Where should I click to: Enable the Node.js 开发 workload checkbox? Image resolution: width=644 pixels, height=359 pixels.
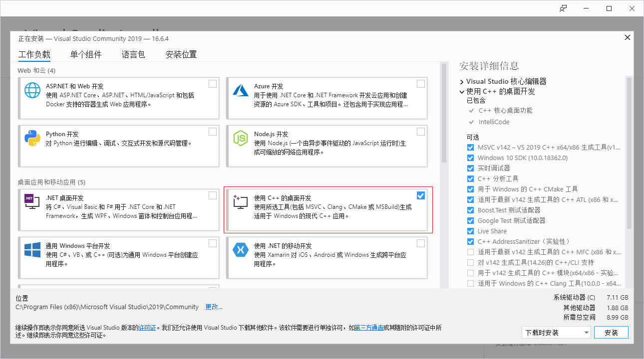(421, 132)
